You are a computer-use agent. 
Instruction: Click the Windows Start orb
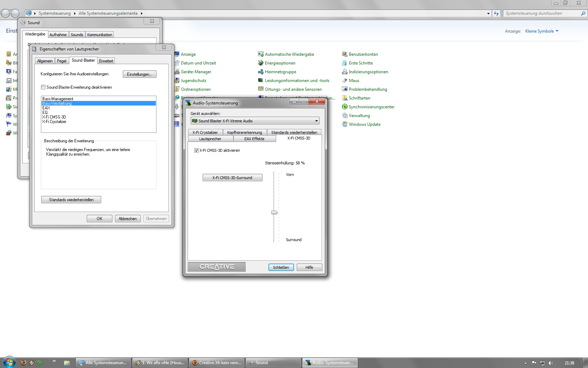(x=9, y=362)
